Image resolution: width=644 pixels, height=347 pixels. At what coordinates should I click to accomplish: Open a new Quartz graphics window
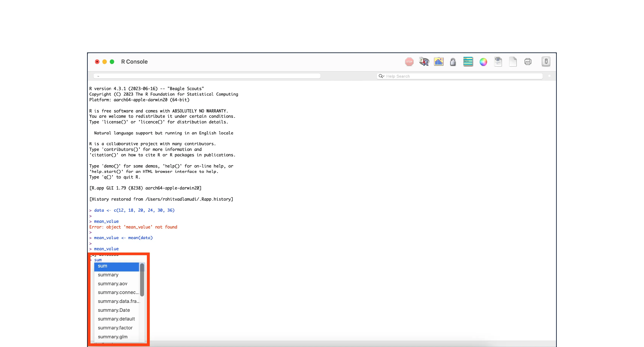[x=438, y=62]
